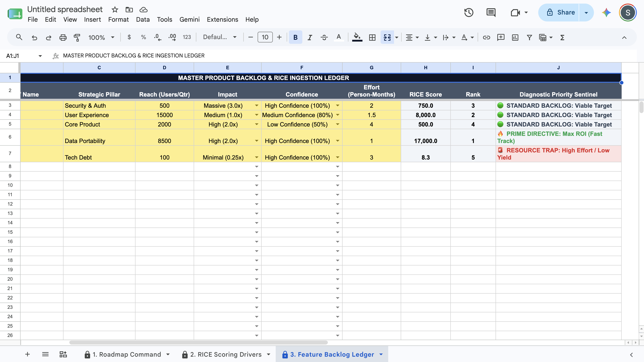Image resolution: width=644 pixels, height=362 pixels.
Task: Insert a chart
Action: click(515, 38)
